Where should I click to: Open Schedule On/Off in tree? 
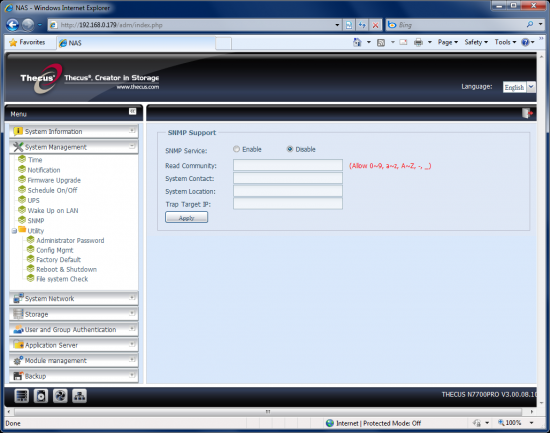tap(52, 190)
